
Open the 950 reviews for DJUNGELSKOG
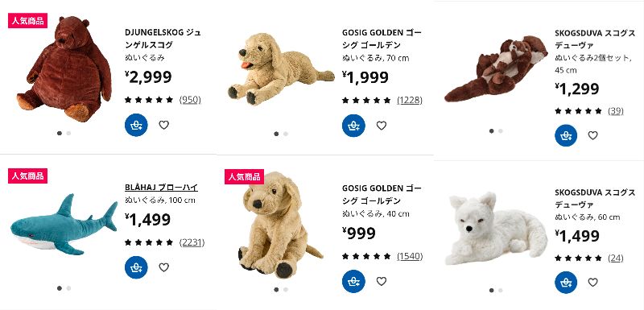point(190,99)
